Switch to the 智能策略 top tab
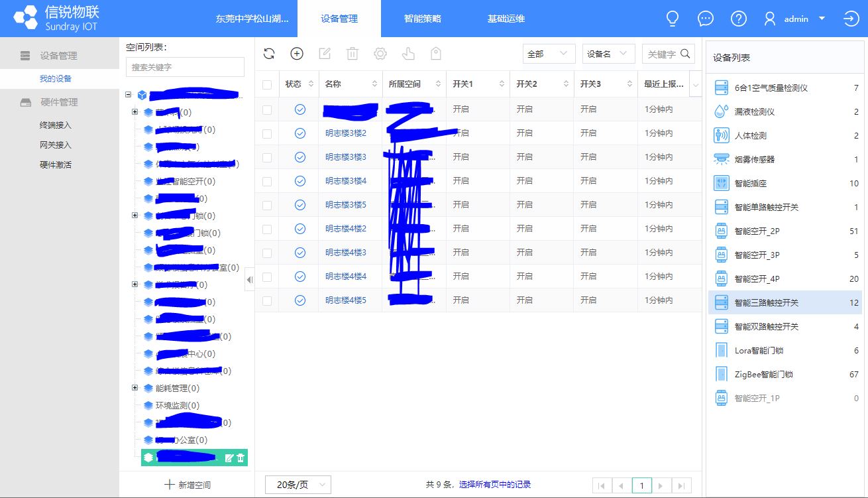The height and width of the screenshot is (498, 868). click(x=423, y=19)
